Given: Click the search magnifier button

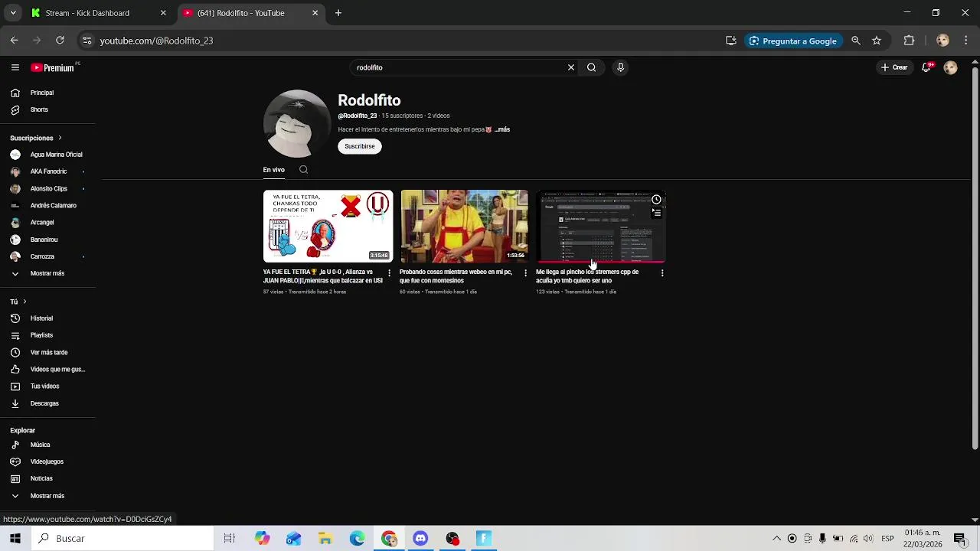Looking at the screenshot, I should click(x=591, y=67).
